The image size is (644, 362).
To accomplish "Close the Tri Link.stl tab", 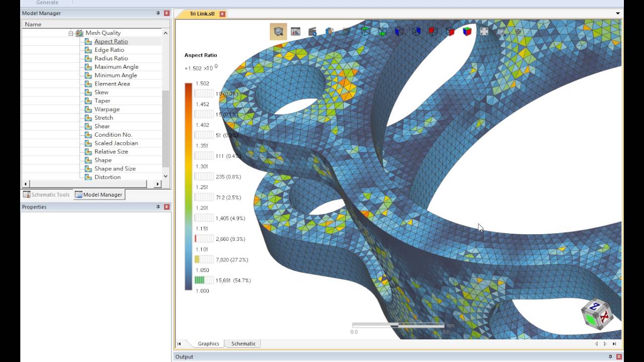I will pyautogui.click(x=222, y=14).
